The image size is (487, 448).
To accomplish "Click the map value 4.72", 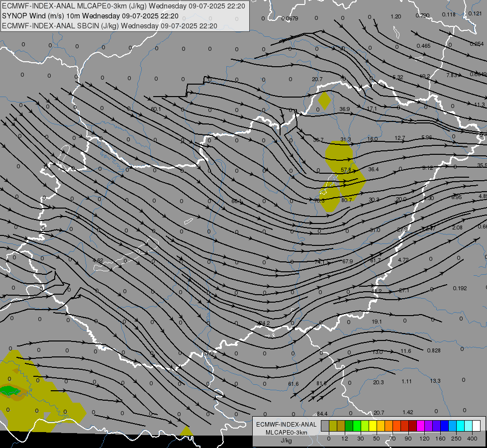I will coord(403,260).
